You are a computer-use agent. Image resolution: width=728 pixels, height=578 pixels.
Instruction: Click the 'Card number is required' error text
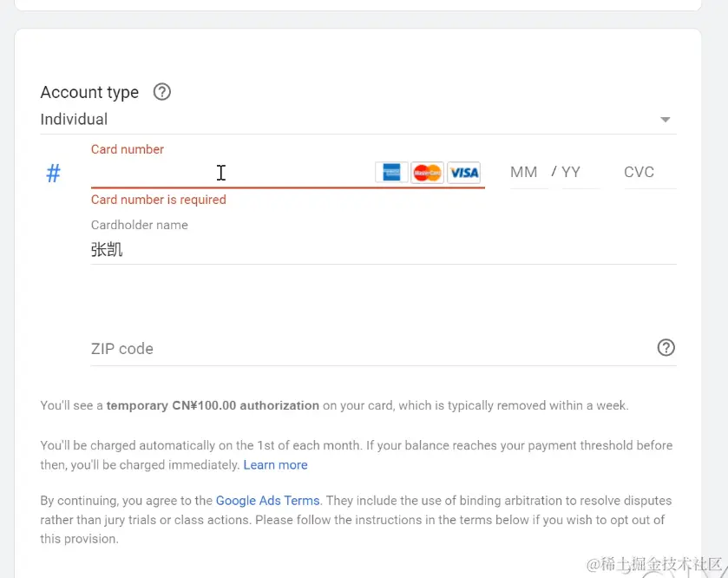tap(158, 200)
